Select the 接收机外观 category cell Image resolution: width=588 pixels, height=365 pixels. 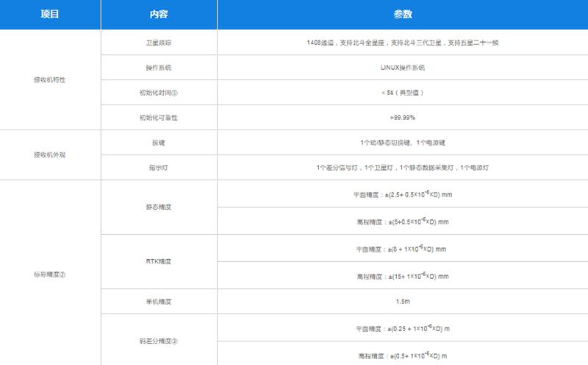[50, 155]
